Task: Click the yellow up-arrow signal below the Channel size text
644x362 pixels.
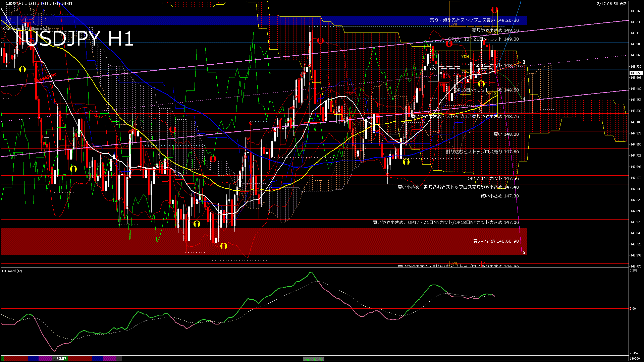Action: [22, 69]
